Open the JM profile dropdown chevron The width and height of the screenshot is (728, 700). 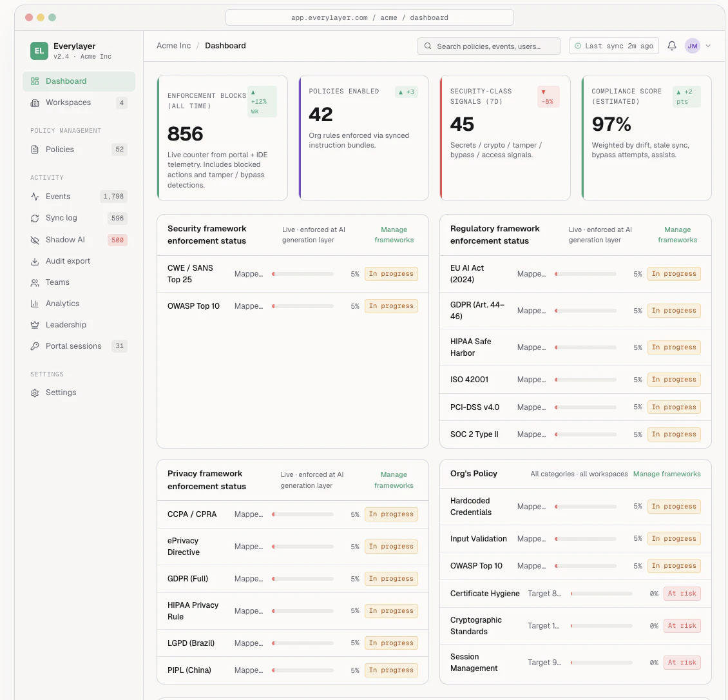[x=708, y=46]
